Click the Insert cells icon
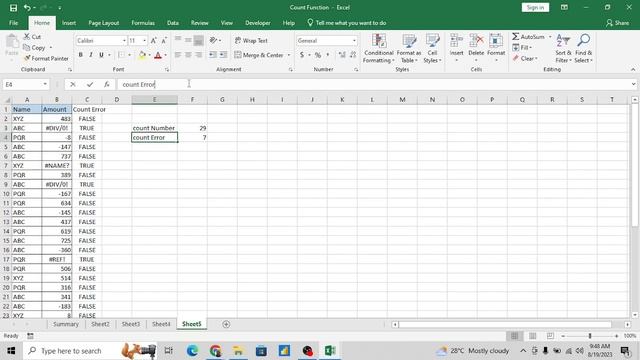This screenshot has height=360, width=640. (x=456, y=41)
